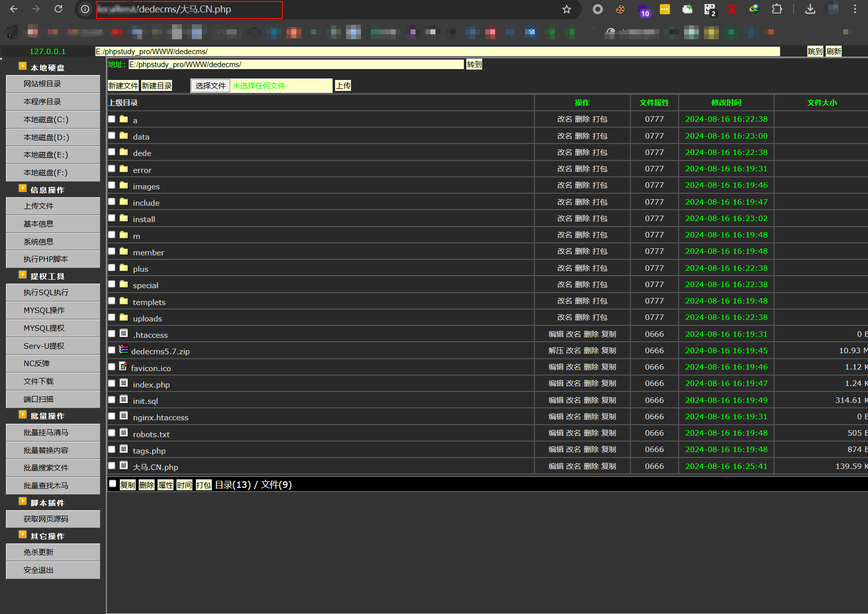Check the checkbox for folder a

tap(112, 119)
